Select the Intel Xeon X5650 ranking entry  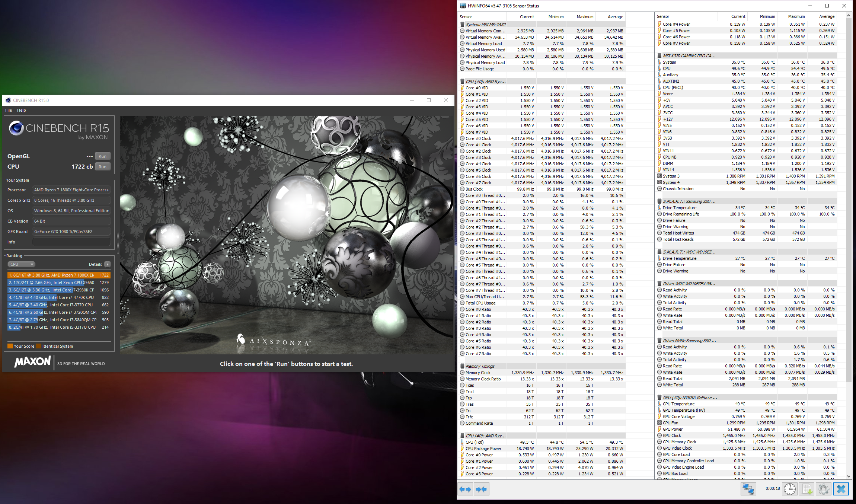pos(59,283)
